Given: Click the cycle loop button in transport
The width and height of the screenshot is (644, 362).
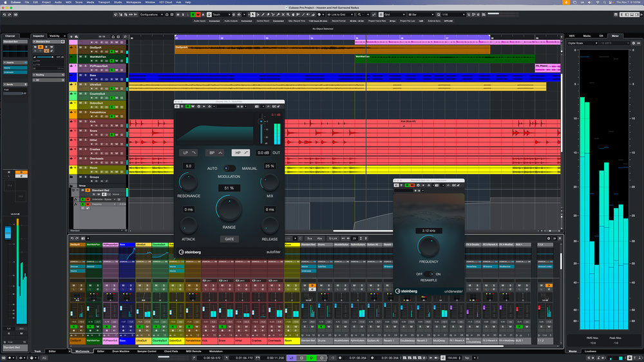Looking at the screenshot, I should [x=291, y=358].
